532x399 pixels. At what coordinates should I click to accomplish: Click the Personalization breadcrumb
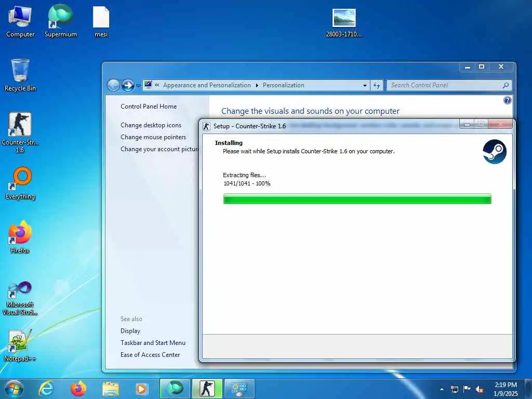pyautogui.click(x=283, y=85)
